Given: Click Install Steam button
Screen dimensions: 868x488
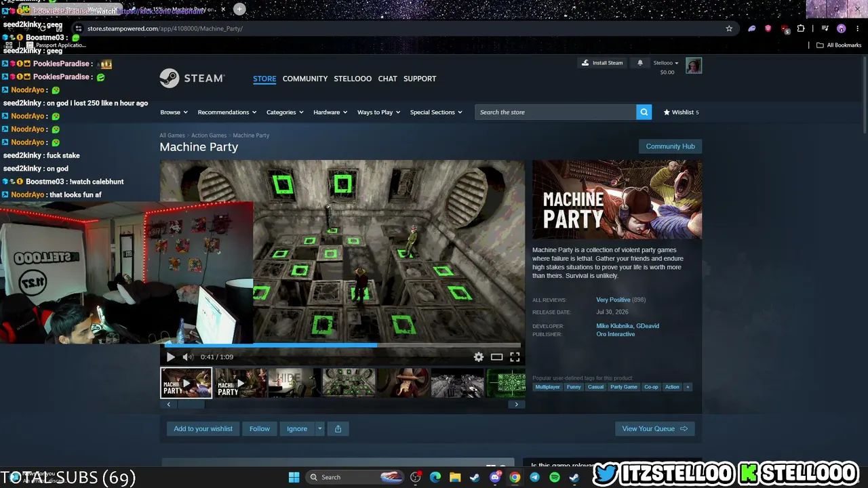Looking at the screenshot, I should pos(602,63).
